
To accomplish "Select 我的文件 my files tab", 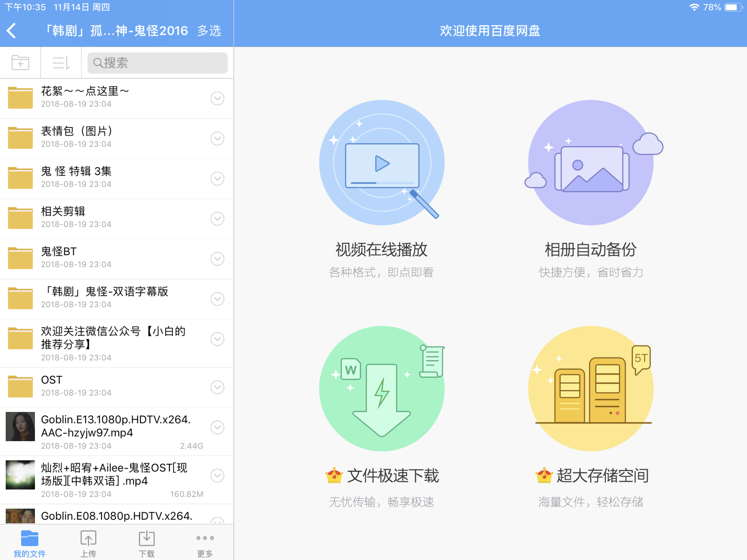I will tap(29, 543).
